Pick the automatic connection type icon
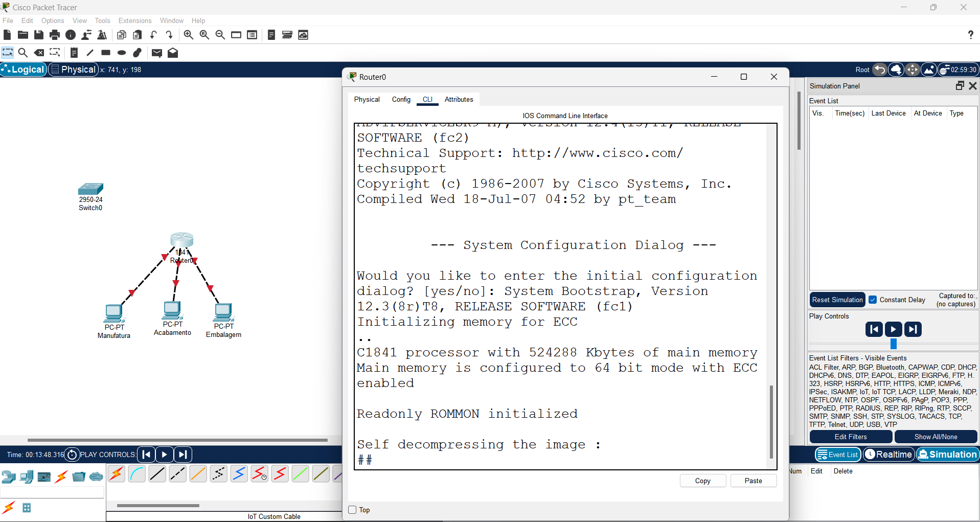This screenshot has width=980, height=522. [117, 474]
